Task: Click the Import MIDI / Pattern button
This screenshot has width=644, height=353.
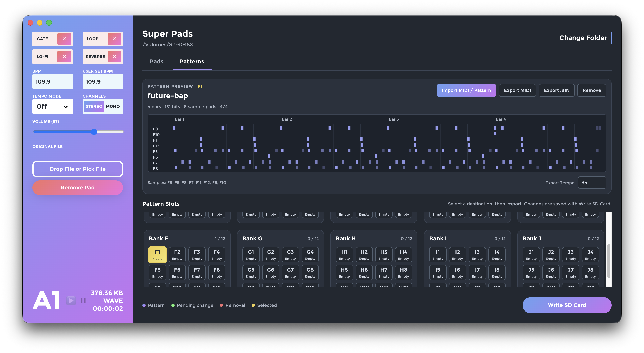Action: click(466, 90)
